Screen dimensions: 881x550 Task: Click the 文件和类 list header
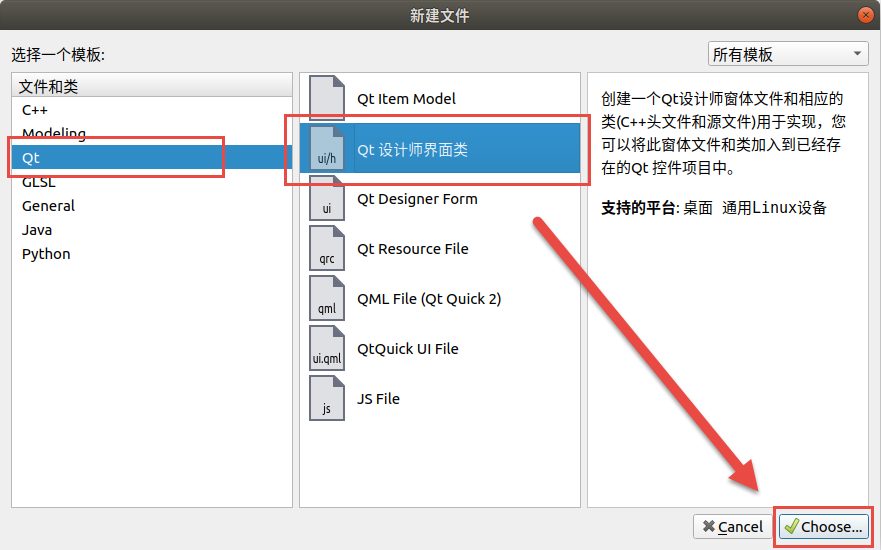[152, 86]
